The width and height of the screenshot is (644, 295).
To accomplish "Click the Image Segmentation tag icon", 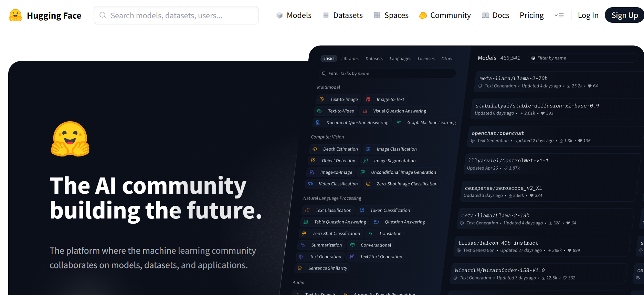I will click(366, 161).
